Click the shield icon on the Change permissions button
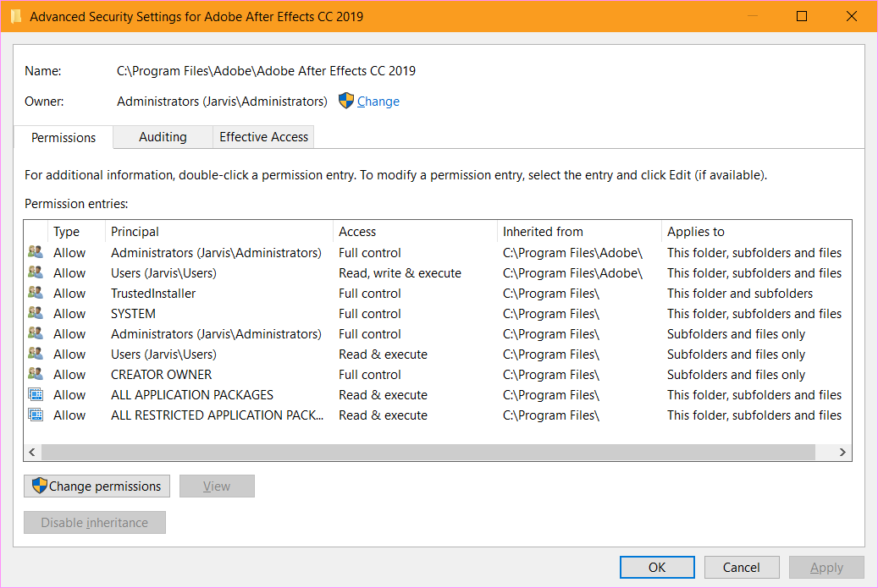This screenshot has height=588, width=878. tap(39, 486)
